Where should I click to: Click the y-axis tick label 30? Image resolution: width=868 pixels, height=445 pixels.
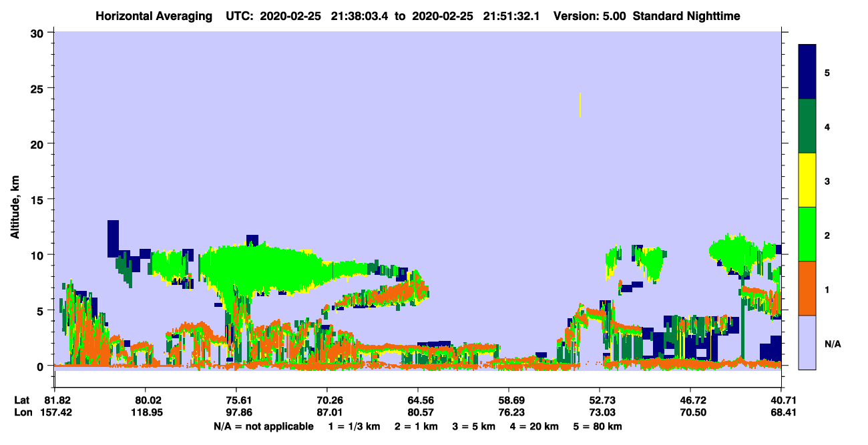click(39, 33)
